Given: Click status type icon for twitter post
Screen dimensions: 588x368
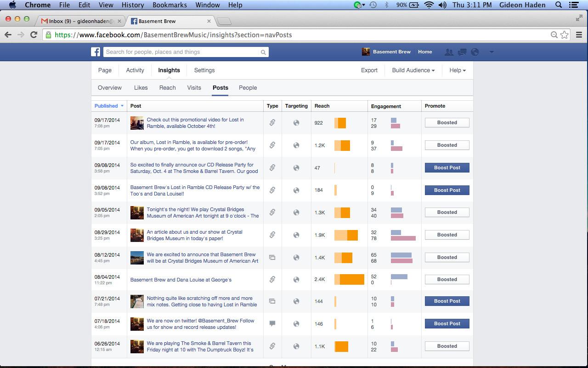Looking at the screenshot, I should pyautogui.click(x=272, y=324).
